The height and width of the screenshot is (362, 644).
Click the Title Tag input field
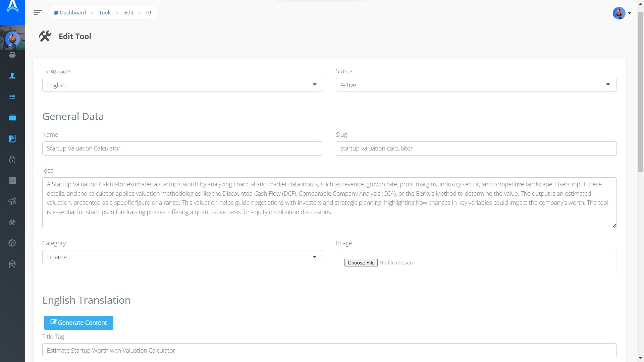pos(329,350)
